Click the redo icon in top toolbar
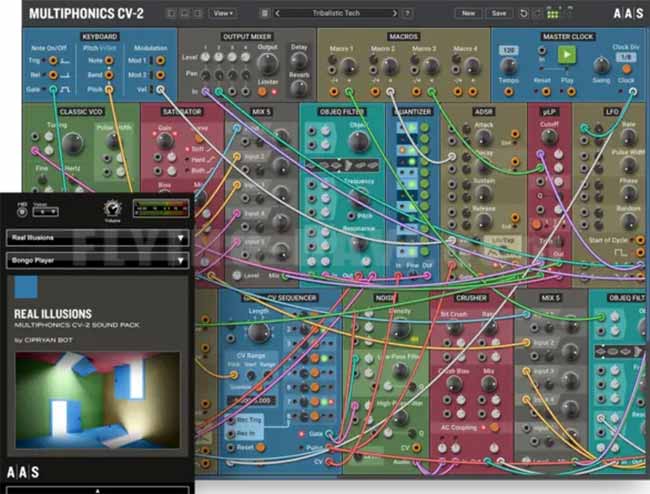650x494 pixels. click(x=537, y=13)
